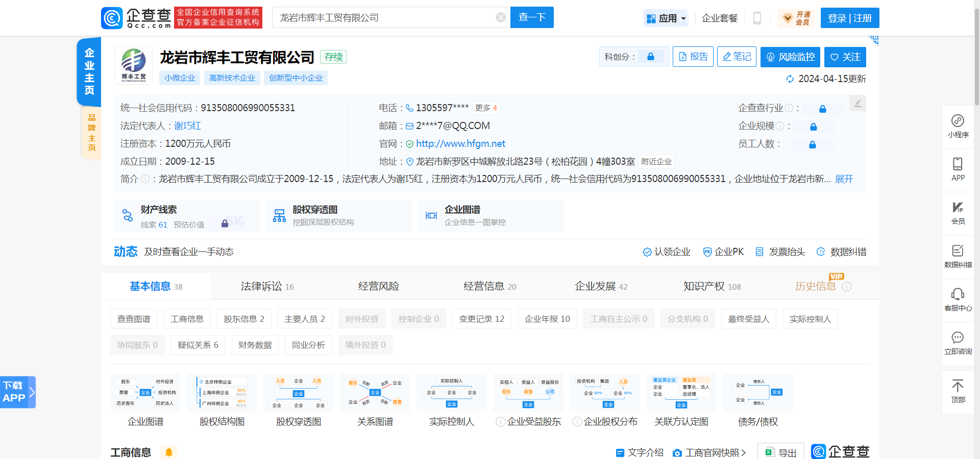Open APP from right sidebar
This screenshot has height=459, width=980.
[958, 170]
